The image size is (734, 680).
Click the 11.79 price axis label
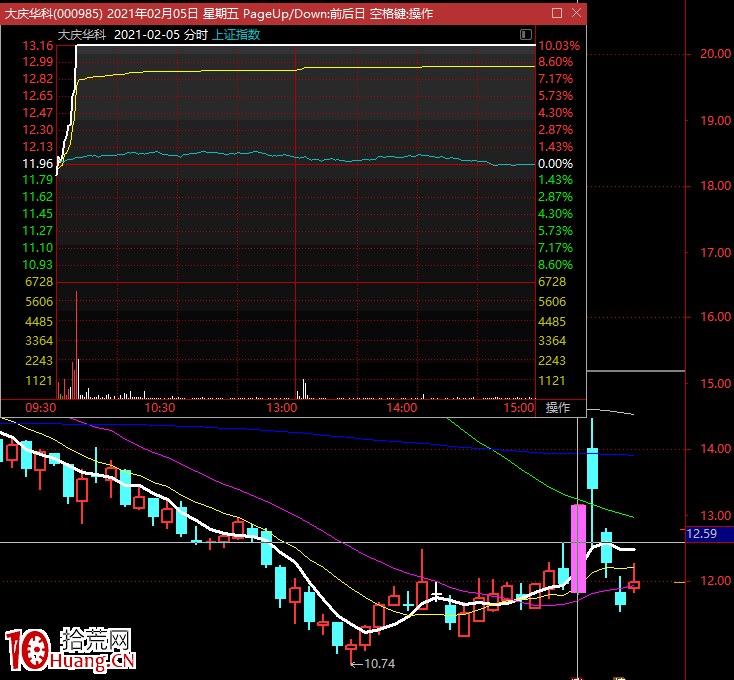[x=38, y=180]
